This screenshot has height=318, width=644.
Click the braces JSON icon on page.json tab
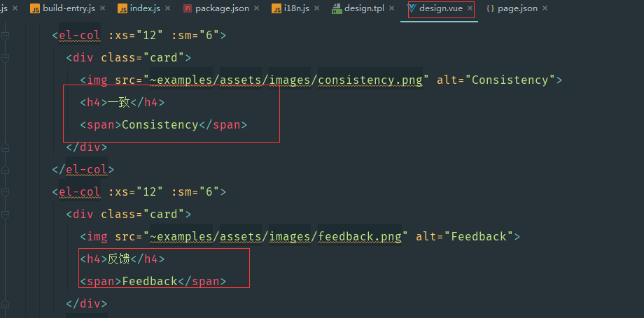pos(491,8)
